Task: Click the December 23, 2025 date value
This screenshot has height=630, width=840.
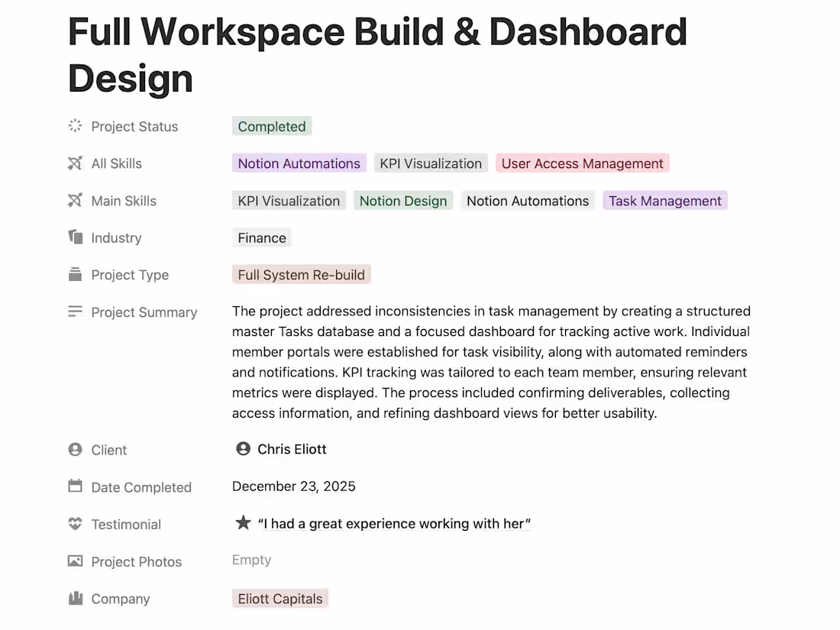Action: (x=293, y=486)
